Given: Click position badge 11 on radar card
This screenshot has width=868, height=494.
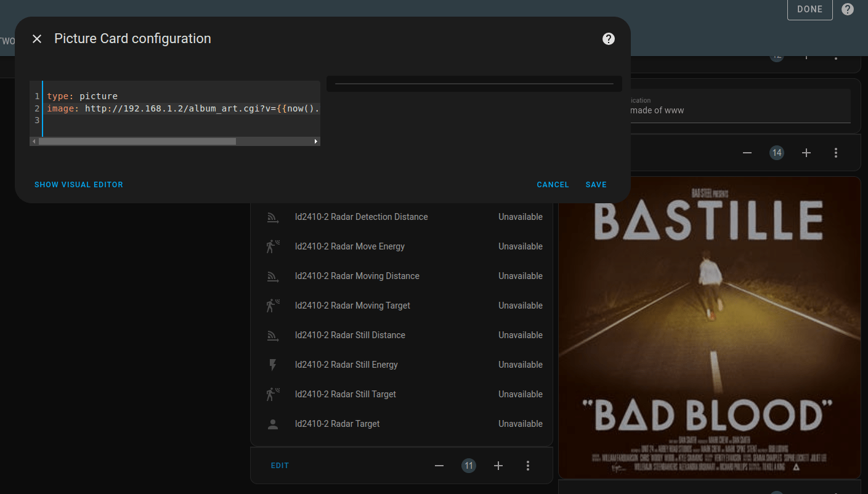Looking at the screenshot, I should (469, 466).
